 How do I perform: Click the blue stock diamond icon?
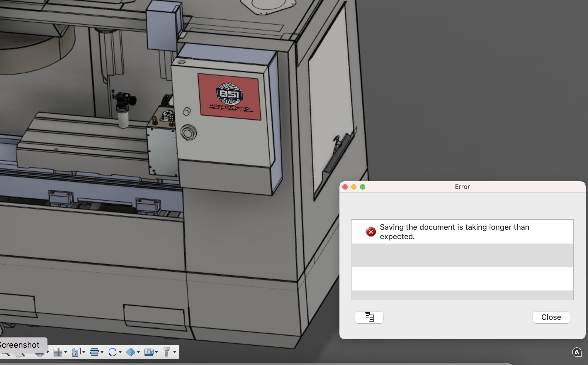pos(130,352)
